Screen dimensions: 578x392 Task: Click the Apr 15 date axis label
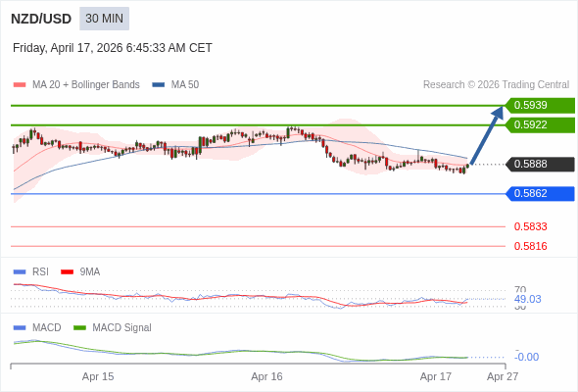point(98,376)
